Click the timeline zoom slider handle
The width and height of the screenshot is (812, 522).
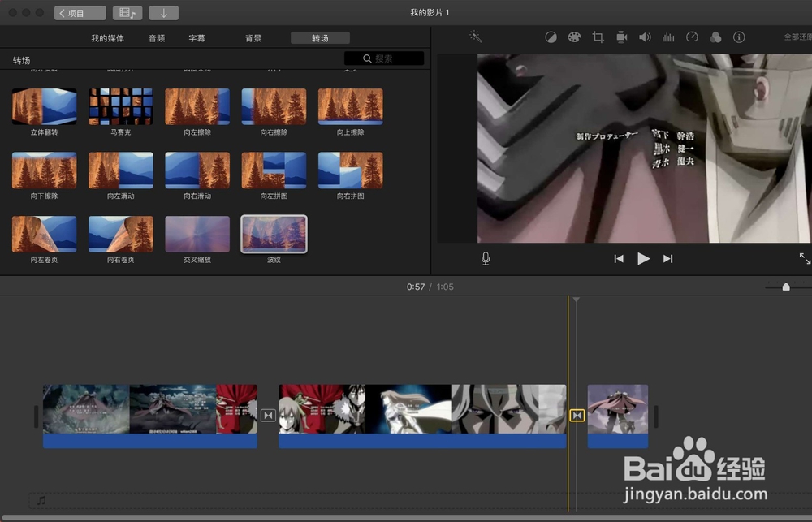point(785,287)
